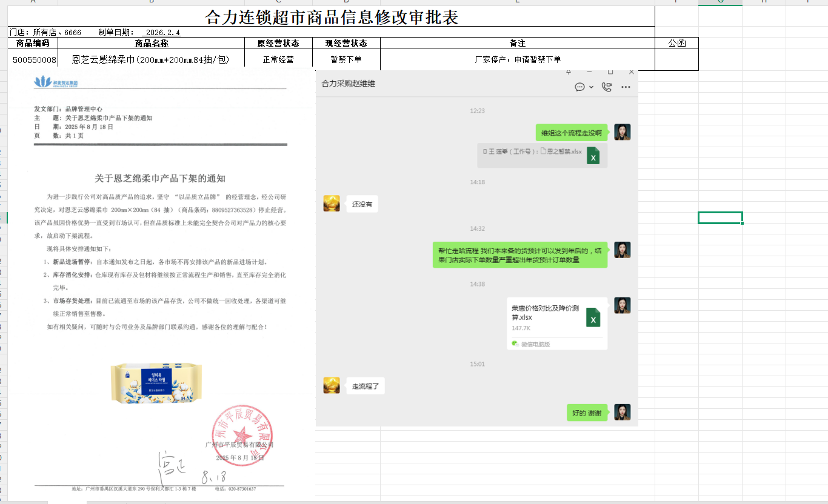Click chat title 合力采购赵维维

[x=349, y=84]
